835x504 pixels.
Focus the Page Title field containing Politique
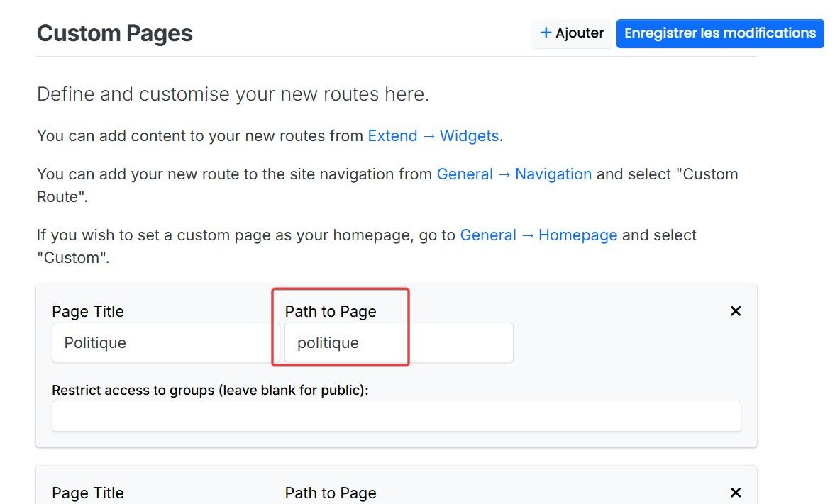pos(165,343)
